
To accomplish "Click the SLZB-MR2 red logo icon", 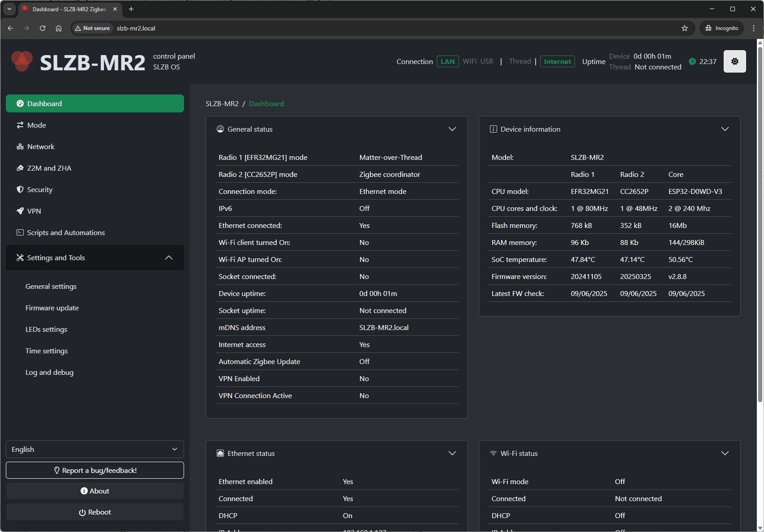I will point(21,61).
